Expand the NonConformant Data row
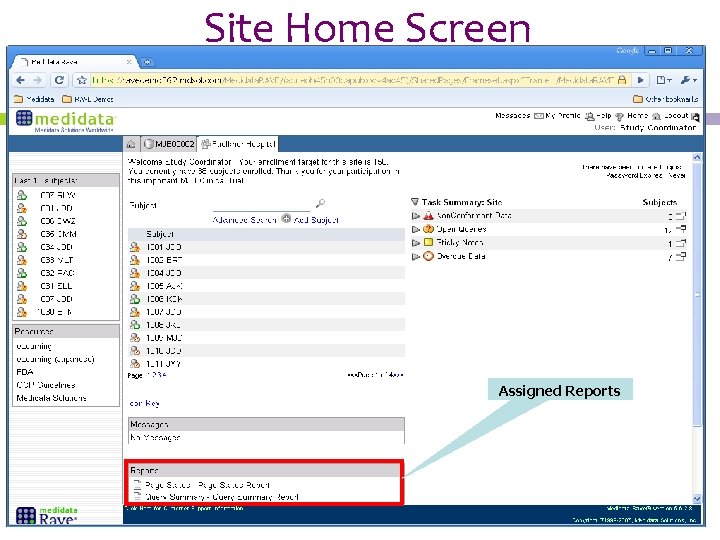Screen dimensions: 720x540 pyautogui.click(x=416, y=215)
